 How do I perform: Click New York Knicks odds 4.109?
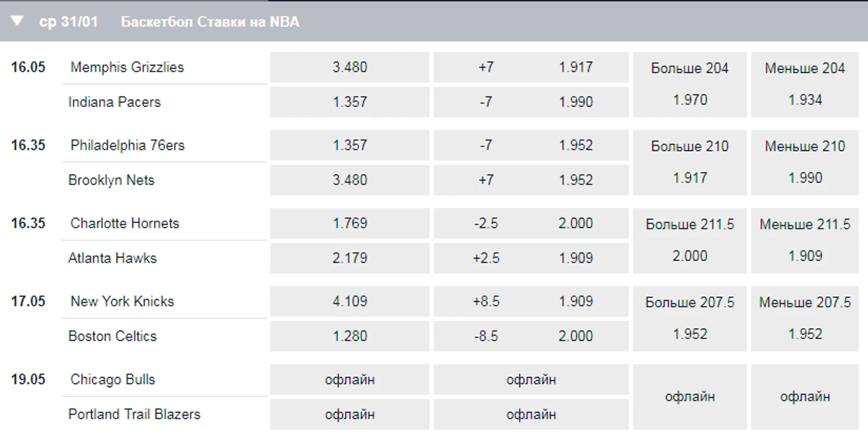(x=350, y=301)
